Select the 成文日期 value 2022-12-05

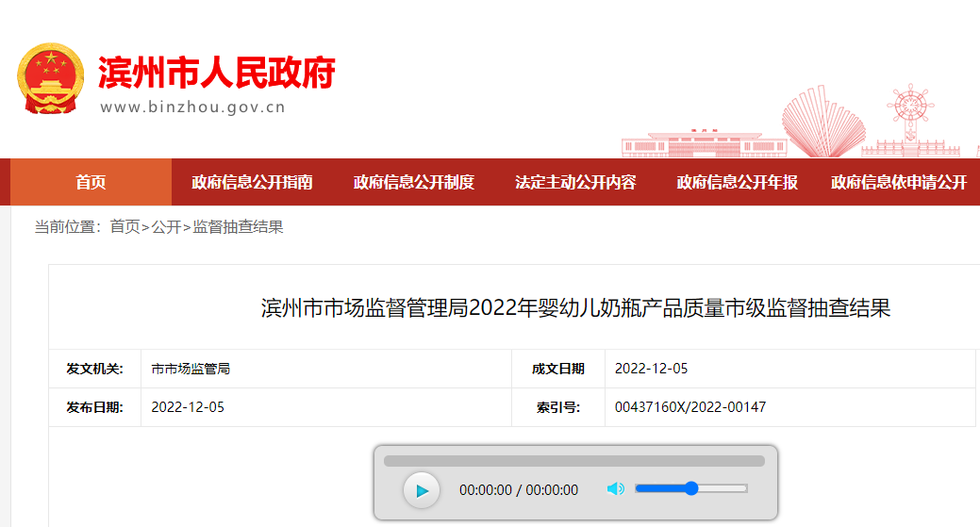point(651,369)
